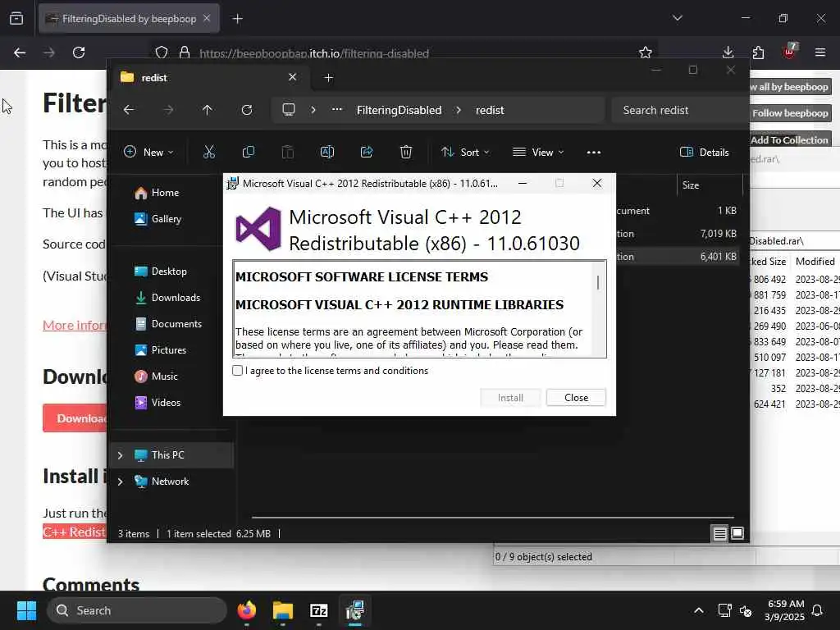Add a new Explorer tab
The width and height of the screenshot is (840, 630).
click(x=328, y=78)
